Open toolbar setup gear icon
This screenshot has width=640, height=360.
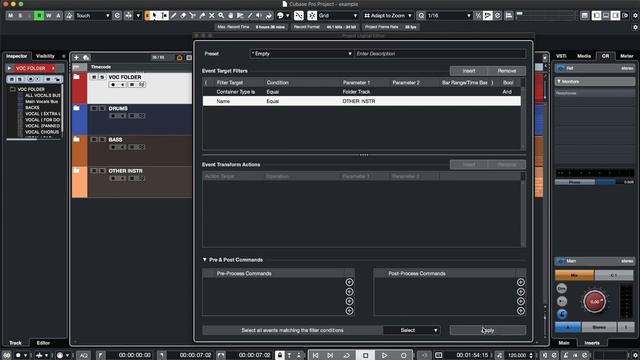635,16
